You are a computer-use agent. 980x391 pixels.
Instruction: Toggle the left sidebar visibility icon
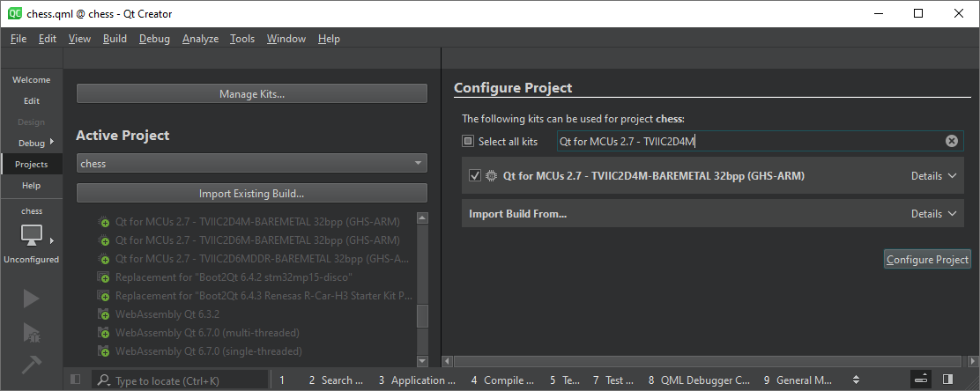[75, 380]
